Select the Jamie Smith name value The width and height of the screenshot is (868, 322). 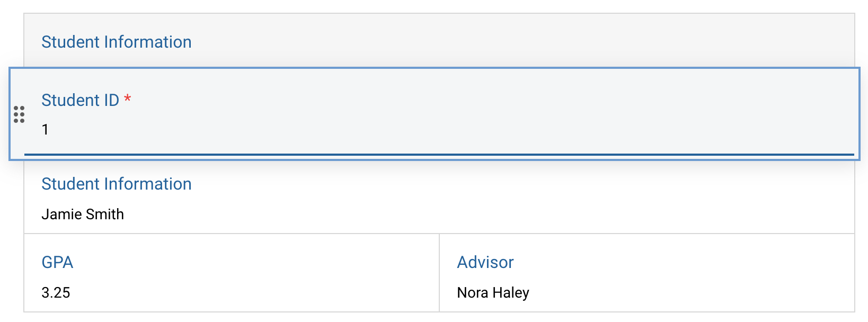coord(83,214)
